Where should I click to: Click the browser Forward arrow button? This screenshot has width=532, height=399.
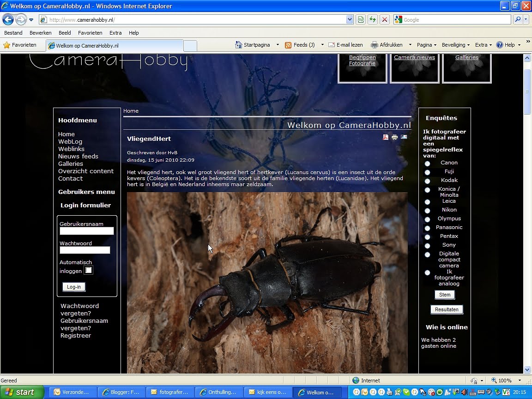tap(21, 20)
